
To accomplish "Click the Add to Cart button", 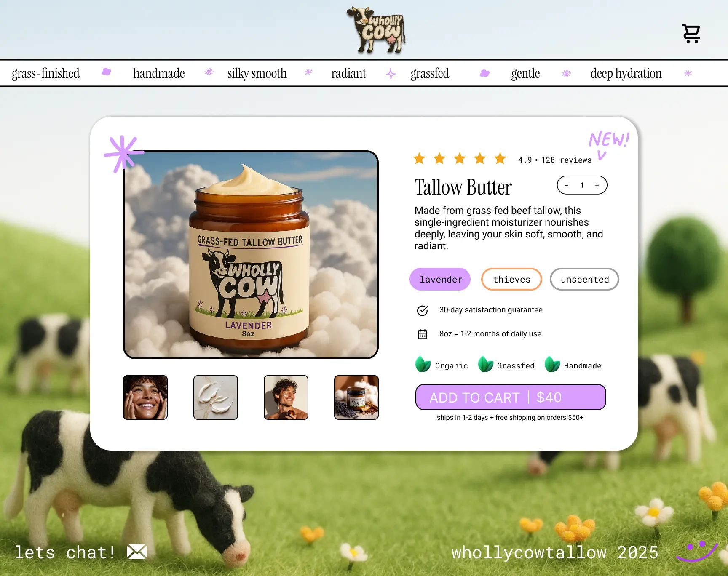I will point(511,397).
